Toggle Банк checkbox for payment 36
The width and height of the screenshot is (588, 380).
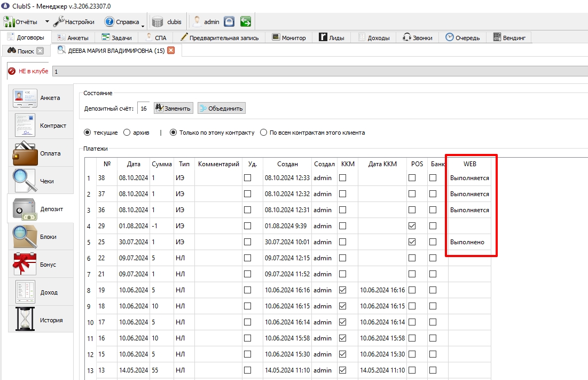pos(433,210)
